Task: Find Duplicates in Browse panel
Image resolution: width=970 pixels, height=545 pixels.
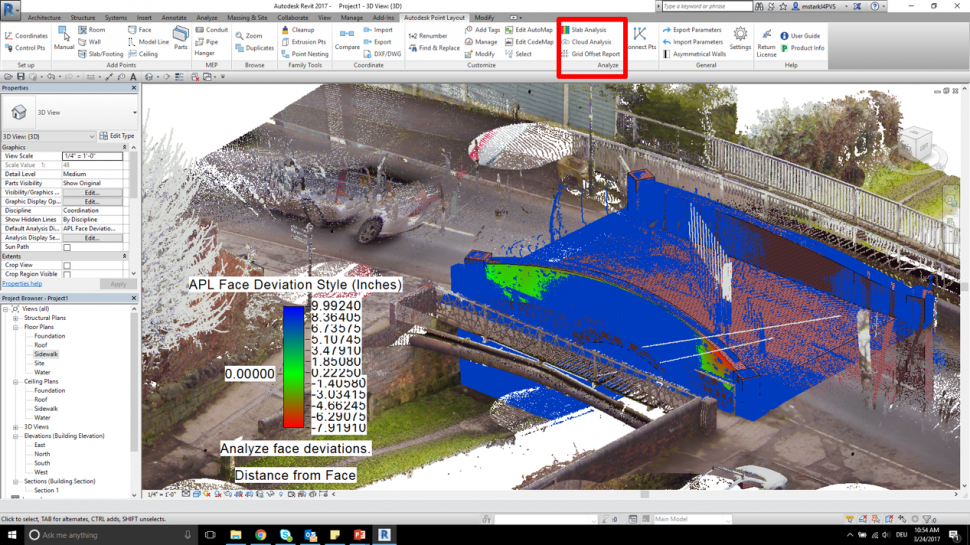Action: click(254, 48)
